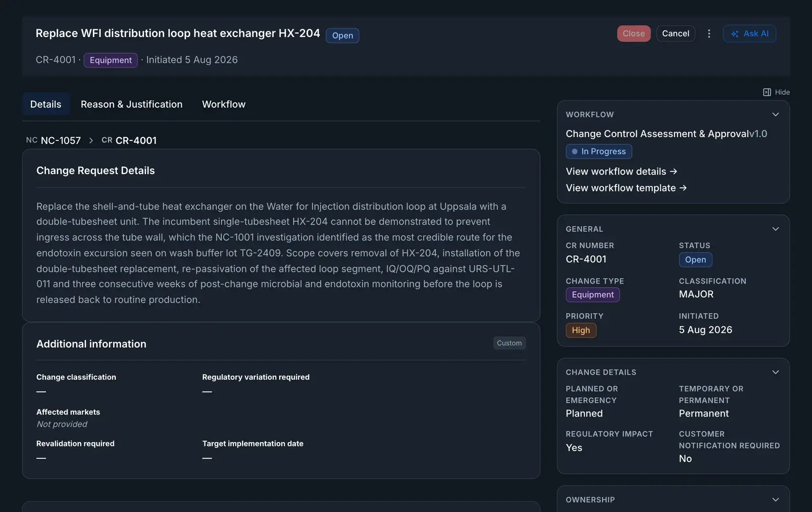
Task: Click 'No' under Customer Notification Required
Action: pos(686,459)
